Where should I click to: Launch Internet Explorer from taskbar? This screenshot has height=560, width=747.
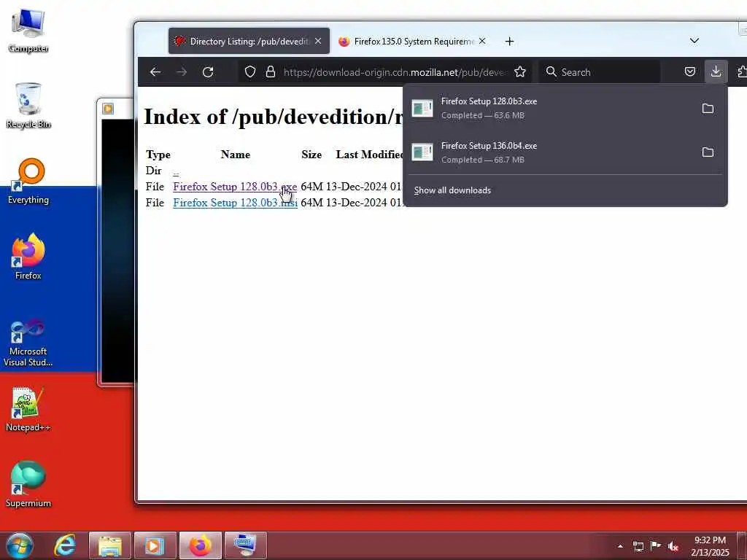(64, 545)
